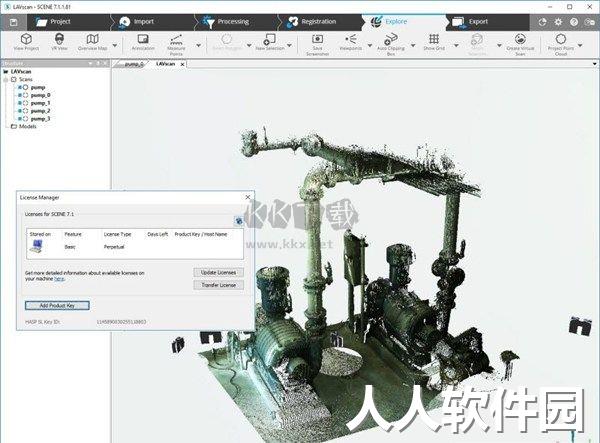Expand the Overview Map dropdown arrow
The height and width of the screenshot is (443, 600).
click(115, 46)
